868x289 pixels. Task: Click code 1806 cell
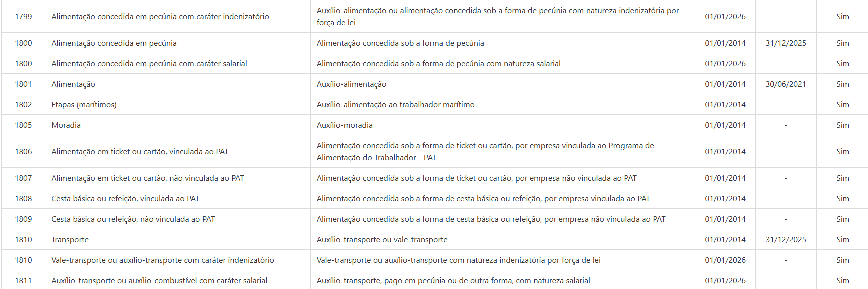coord(23,152)
